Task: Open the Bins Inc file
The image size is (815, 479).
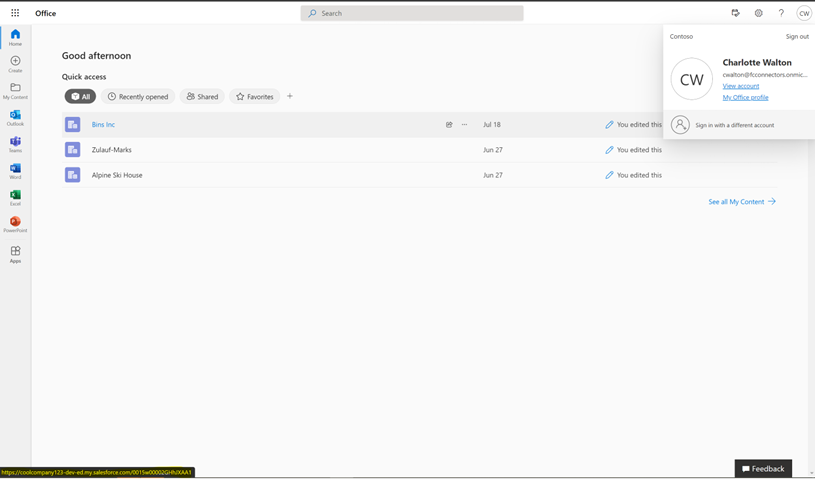Action: 103,125
